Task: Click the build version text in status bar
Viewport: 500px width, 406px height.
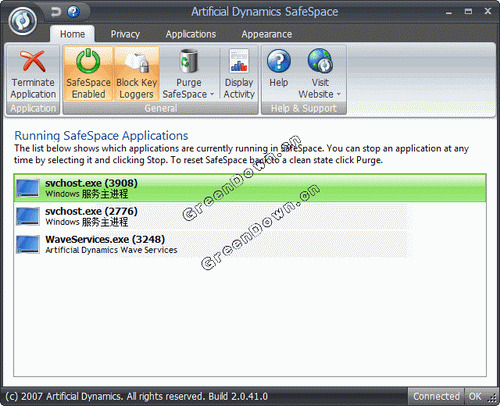Action: click(238, 396)
